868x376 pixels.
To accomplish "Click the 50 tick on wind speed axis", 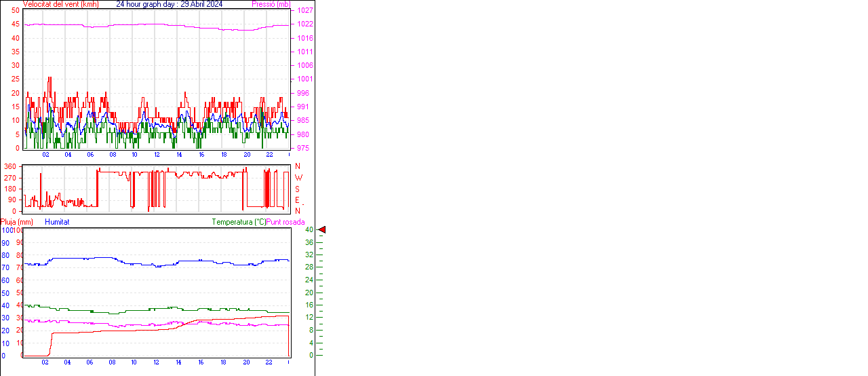I will (16, 10).
